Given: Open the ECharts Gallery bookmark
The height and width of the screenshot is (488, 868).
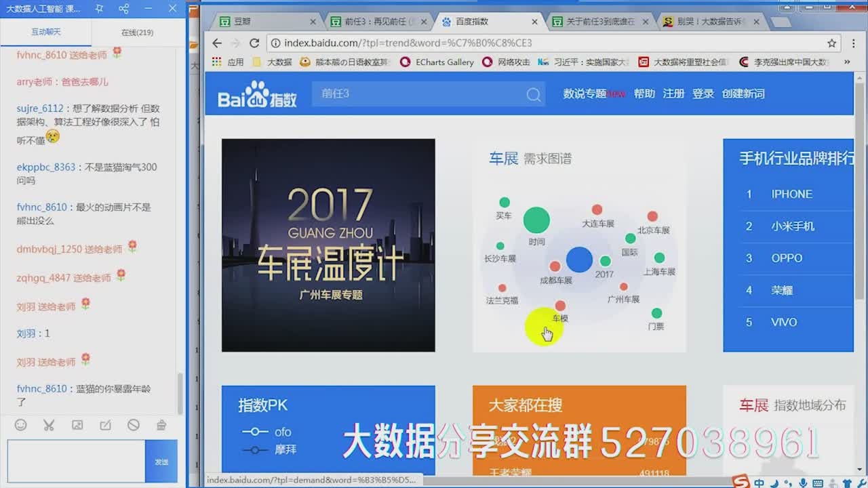Looking at the screenshot, I should pos(437,62).
